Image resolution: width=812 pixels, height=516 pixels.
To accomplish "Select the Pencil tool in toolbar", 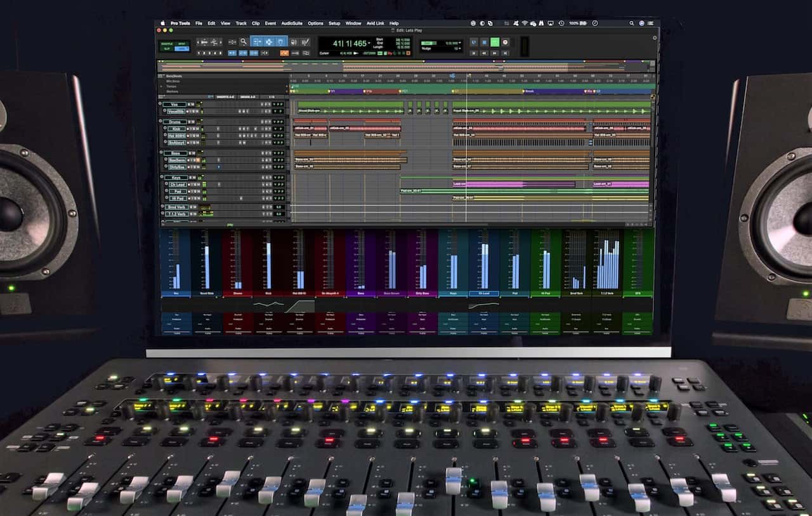I will [305, 42].
